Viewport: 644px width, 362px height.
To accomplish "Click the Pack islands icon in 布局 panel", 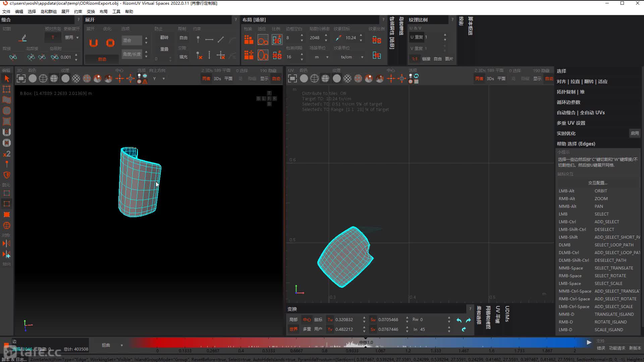I will 249,40.
